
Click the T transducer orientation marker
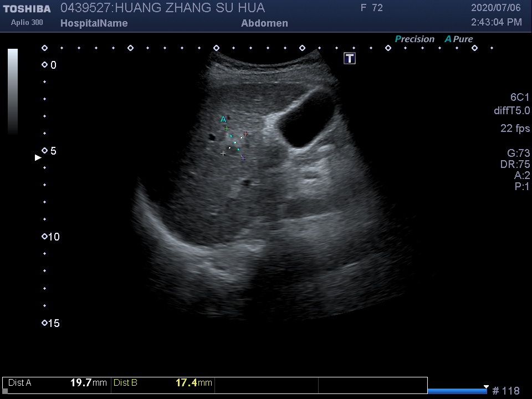tap(350, 58)
